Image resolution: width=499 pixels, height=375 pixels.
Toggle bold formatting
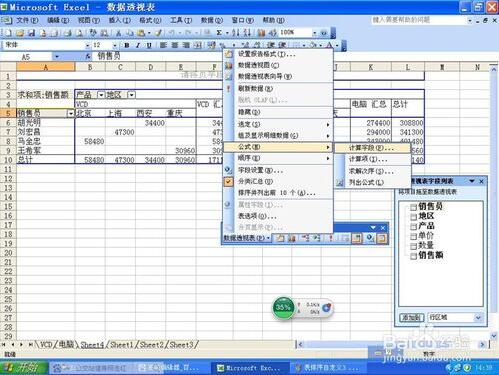127,45
